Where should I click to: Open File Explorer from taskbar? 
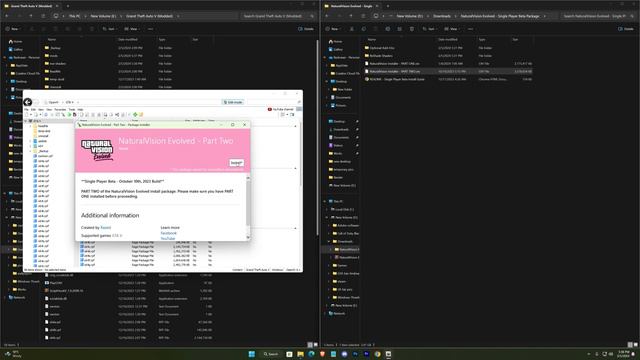(x=300, y=354)
